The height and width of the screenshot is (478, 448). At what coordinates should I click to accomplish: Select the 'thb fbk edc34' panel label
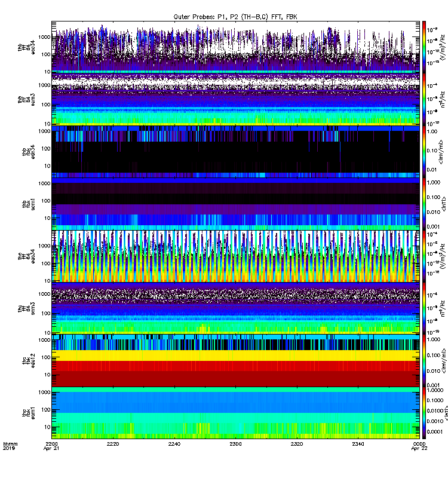point(29,152)
